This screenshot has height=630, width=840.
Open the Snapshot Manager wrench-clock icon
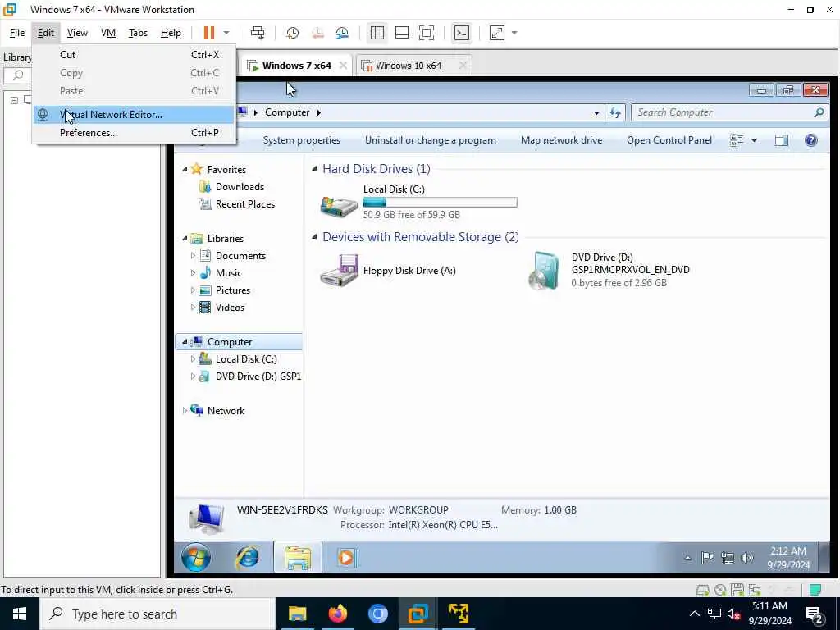(342, 33)
